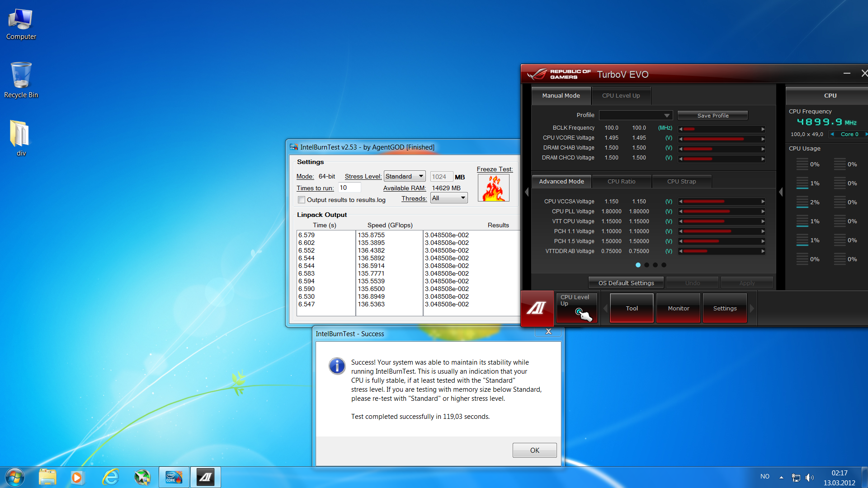The height and width of the screenshot is (488, 868).
Task: Click the stress memory size MB field
Action: pyautogui.click(x=441, y=177)
